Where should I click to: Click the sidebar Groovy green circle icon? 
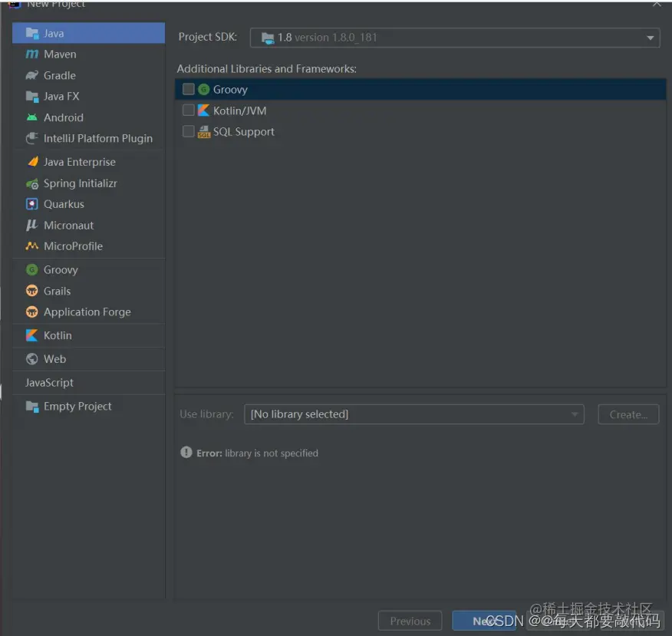(x=32, y=269)
